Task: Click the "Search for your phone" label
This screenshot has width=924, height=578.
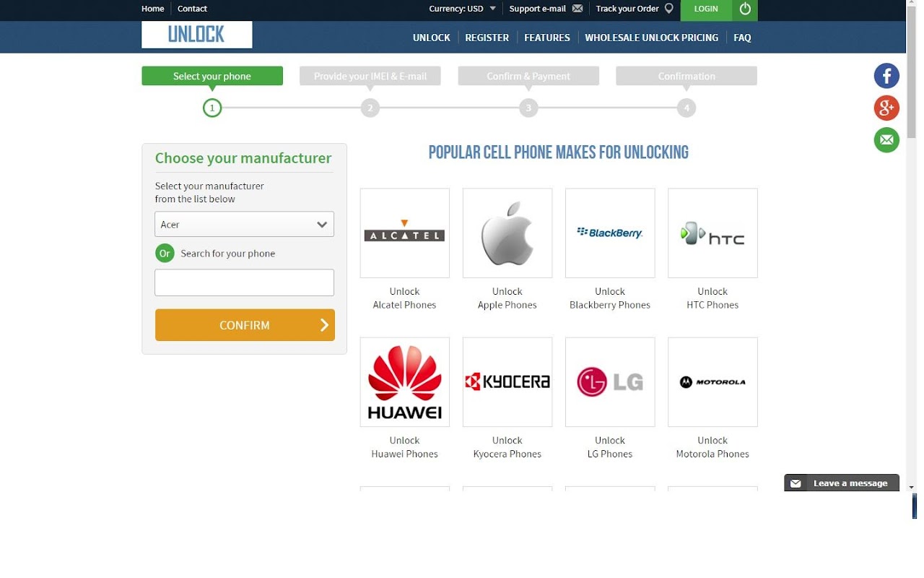Action: point(227,254)
